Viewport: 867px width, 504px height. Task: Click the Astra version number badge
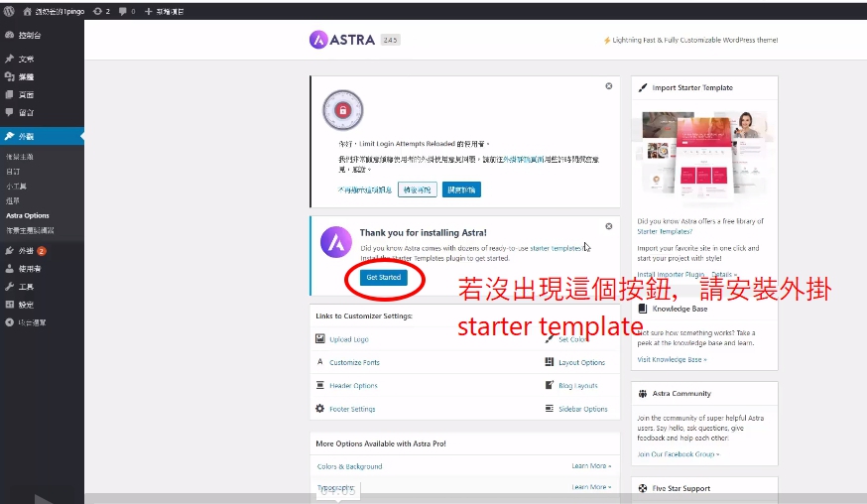[391, 40]
